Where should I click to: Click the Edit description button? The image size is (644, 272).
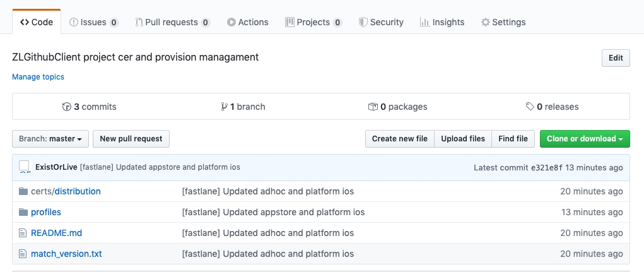pyautogui.click(x=616, y=58)
